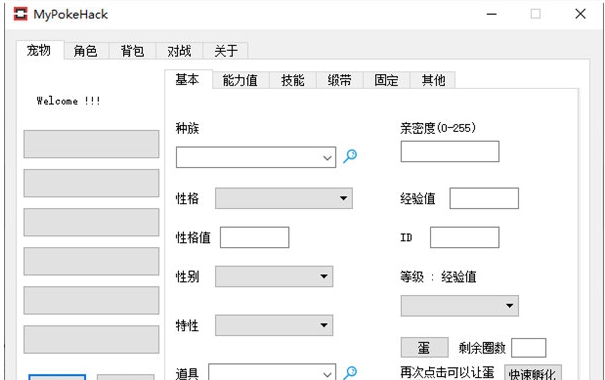Viewport: 605px width, 380px height.
Task: Expand the 等级 : 经验值 level dropdown
Action: [460, 306]
